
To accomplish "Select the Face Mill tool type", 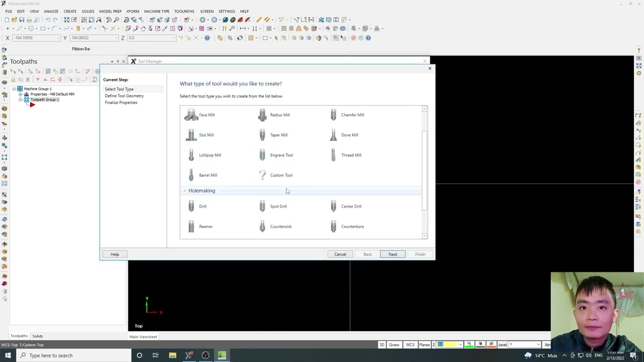I will click(x=200, y=115).
